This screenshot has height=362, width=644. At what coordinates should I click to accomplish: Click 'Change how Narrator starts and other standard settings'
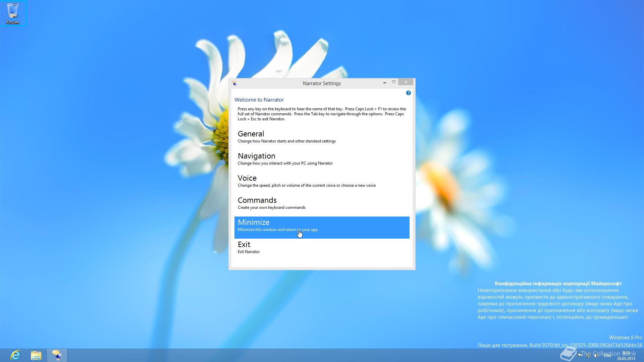[x=287, y=141]
